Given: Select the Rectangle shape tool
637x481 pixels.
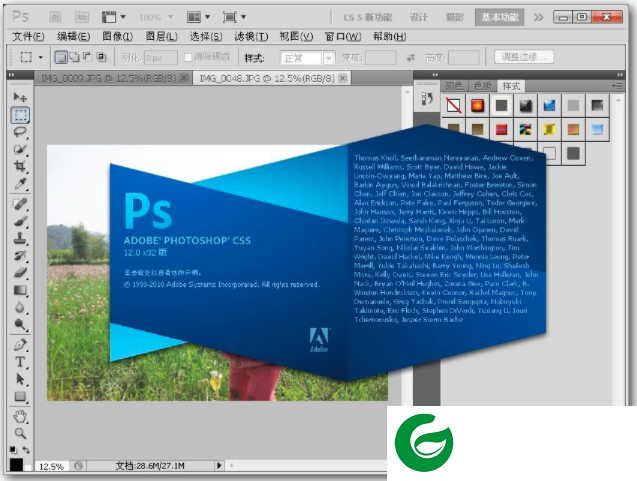Looking at the screenshot, I should [20, 396].
